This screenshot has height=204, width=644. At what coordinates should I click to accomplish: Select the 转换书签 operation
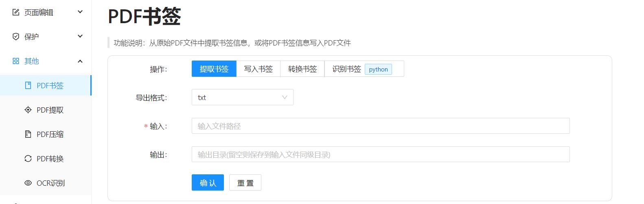[x=302, y=69]
